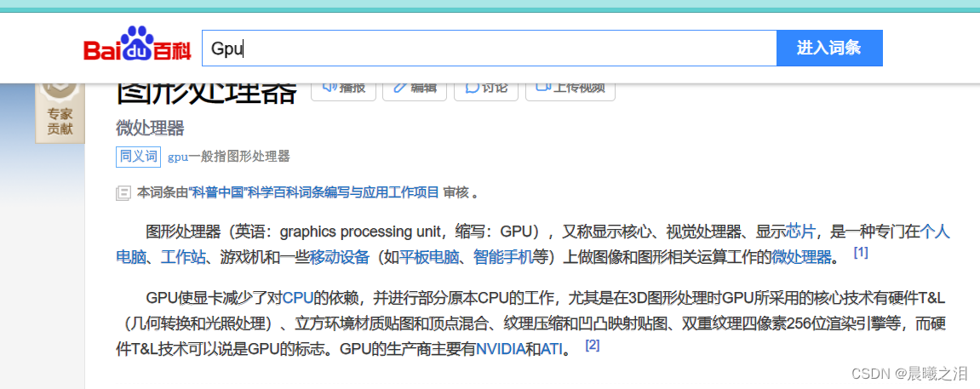The width and height of the screenshot is (980, 389).
Task: Open the 微处理器 link in the paragraph
Action: pos(801,257)
